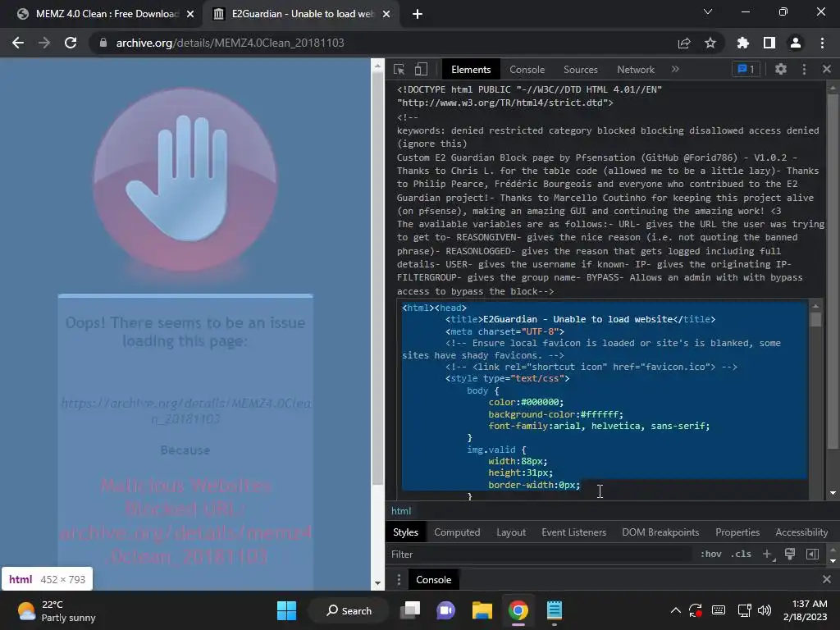Open a new browser tab
The height and width of the screenshot is (630, 840).
tap(418, 14)
